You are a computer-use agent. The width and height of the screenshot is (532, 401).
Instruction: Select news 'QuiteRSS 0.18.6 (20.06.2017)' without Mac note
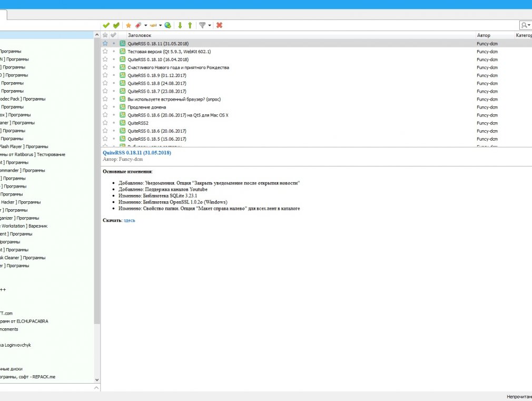pos(157,131)
